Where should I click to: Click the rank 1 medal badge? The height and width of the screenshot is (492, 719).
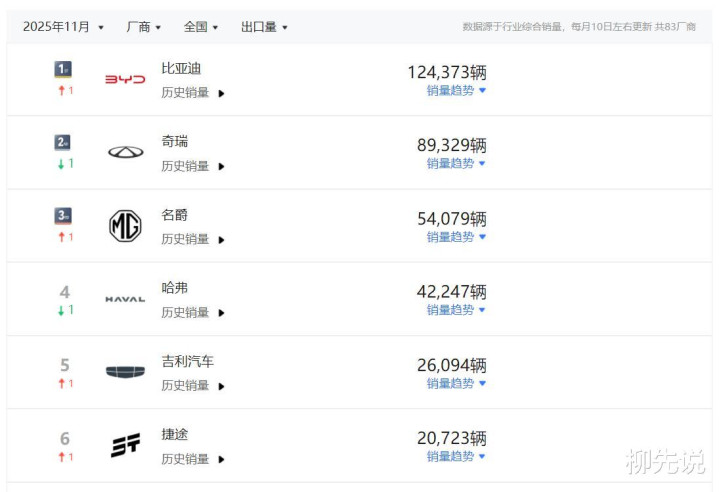(x=63, y=69)
